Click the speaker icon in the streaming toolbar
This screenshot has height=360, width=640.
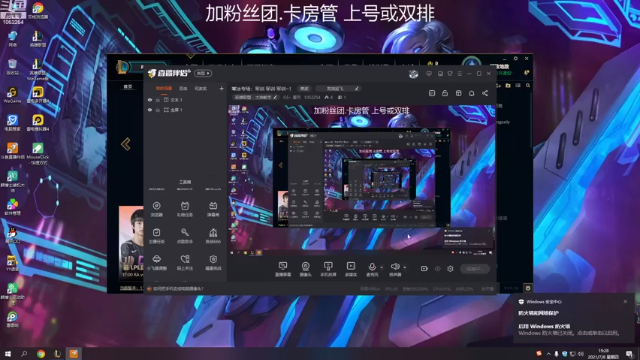(395, 267)
